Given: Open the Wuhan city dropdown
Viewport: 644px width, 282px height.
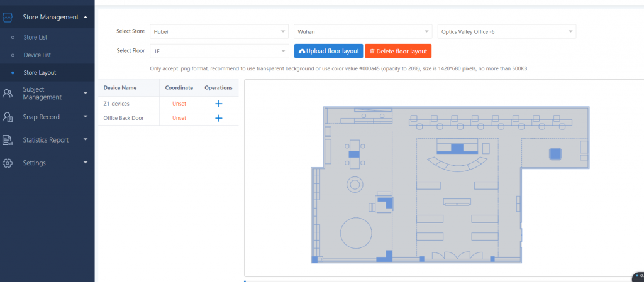Looking at the screenshot, I should click(x=363, y=31).
